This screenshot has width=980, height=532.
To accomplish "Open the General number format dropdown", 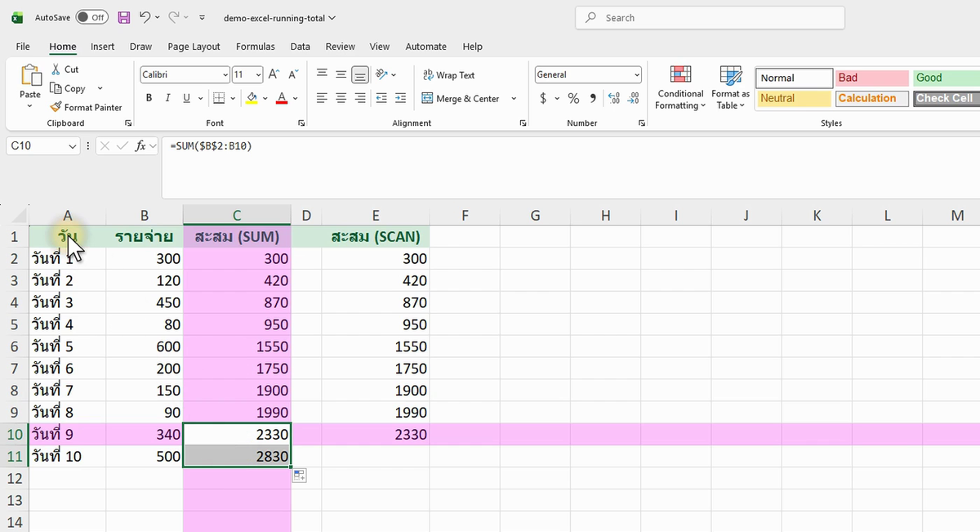I will (x=637, y=74).
